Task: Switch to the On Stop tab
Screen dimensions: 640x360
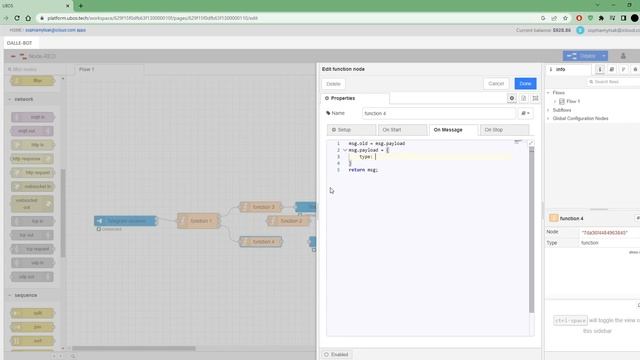Action: click(504, 130)
